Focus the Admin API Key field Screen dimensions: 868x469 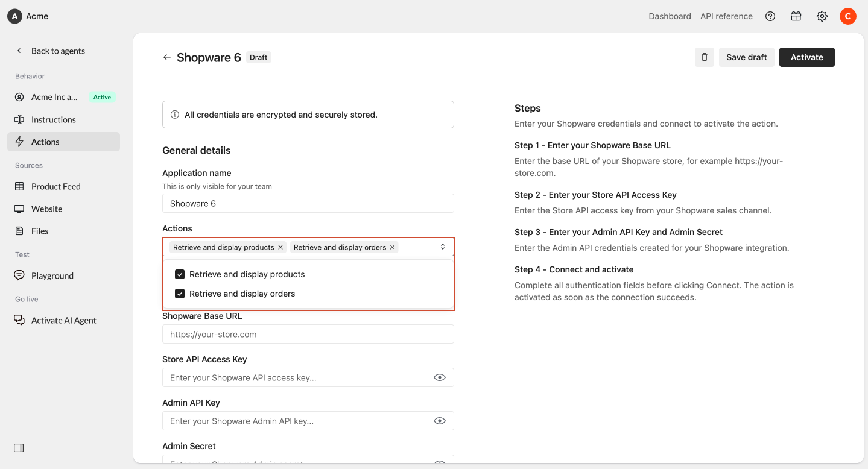click(x=308, y=421)
